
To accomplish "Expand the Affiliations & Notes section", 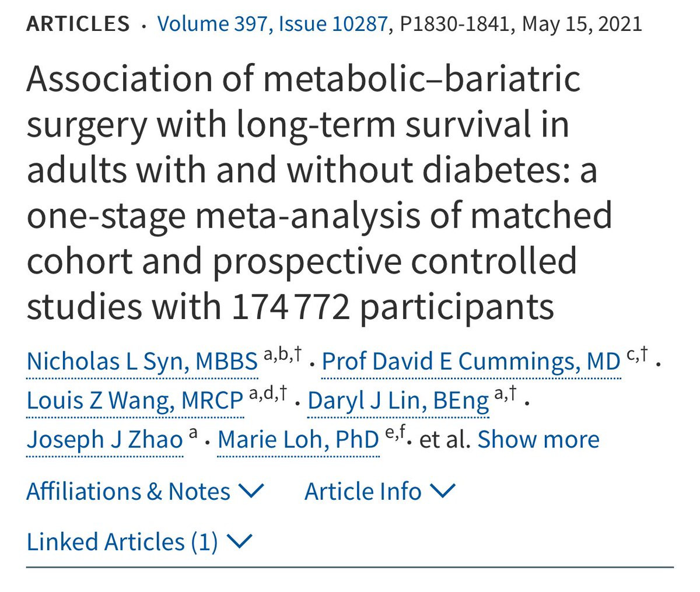I will [x=128, y=491].
